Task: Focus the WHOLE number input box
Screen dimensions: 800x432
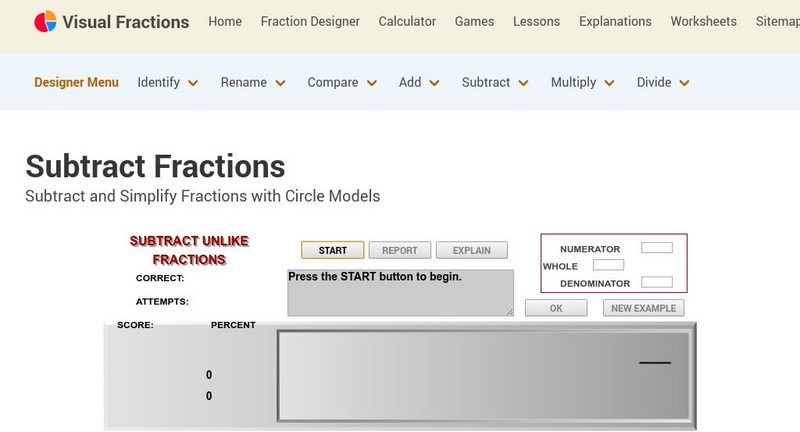Action: 608,265
